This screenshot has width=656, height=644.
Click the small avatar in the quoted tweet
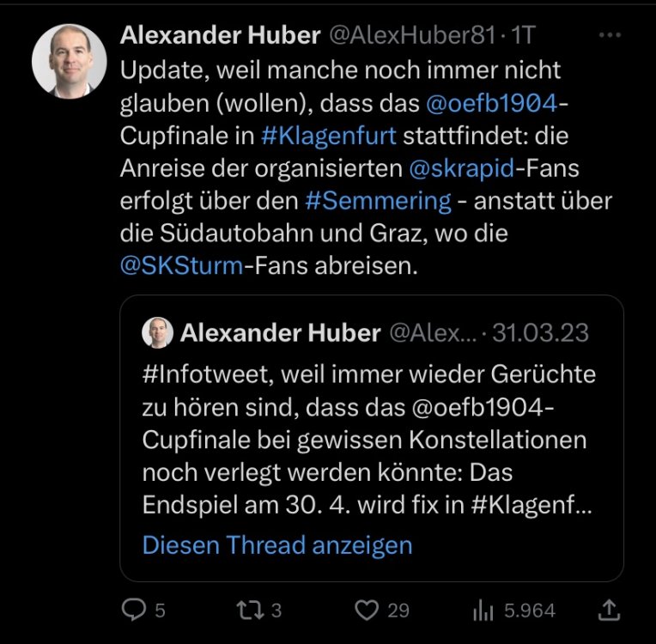coord(156,332)
